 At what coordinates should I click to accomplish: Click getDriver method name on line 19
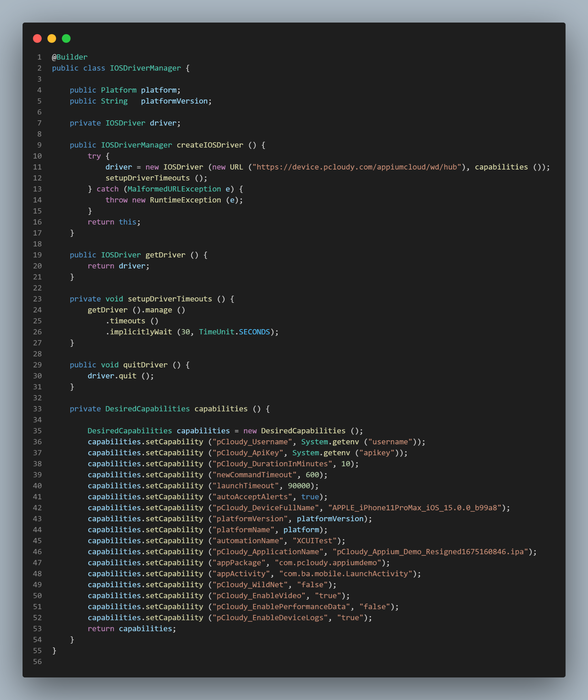(165, 255)
